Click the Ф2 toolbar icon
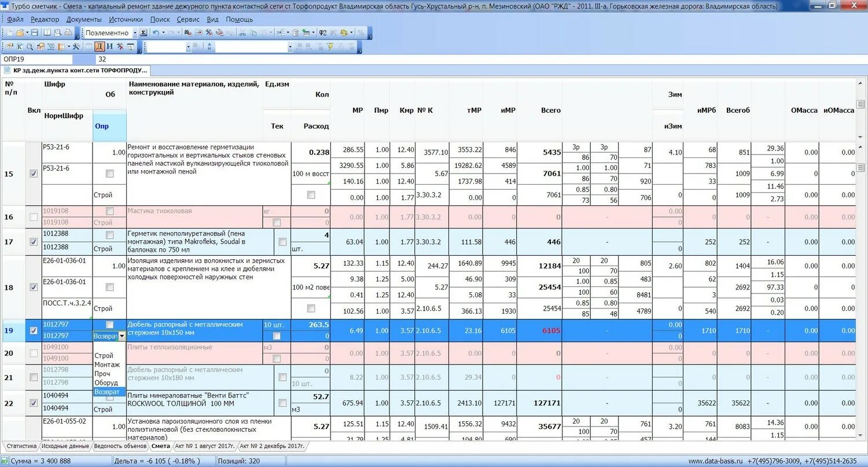The width and height of the screenshot is (868, 467). click(x=323, y=33)
